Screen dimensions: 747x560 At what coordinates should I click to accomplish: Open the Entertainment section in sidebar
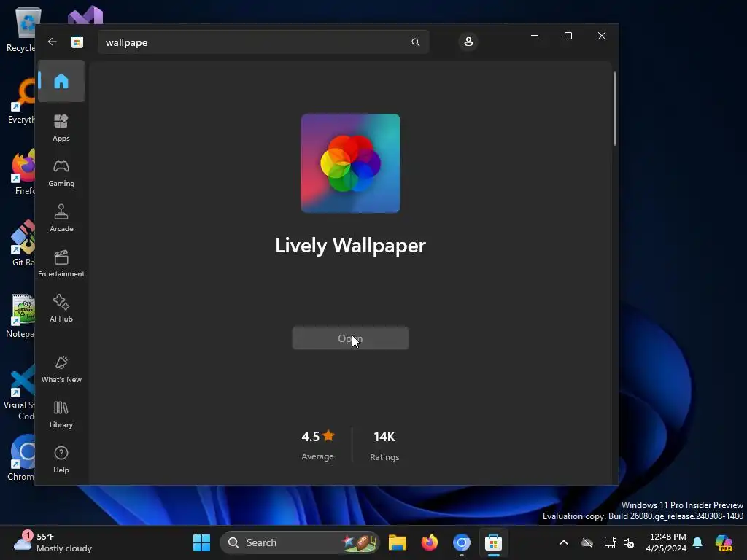61,263
